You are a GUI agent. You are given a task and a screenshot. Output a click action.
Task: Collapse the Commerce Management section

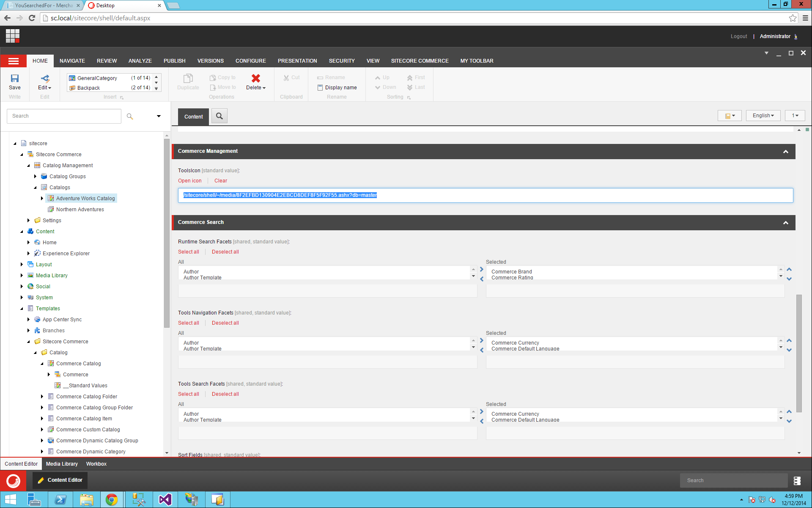click(x=786, y=151)
